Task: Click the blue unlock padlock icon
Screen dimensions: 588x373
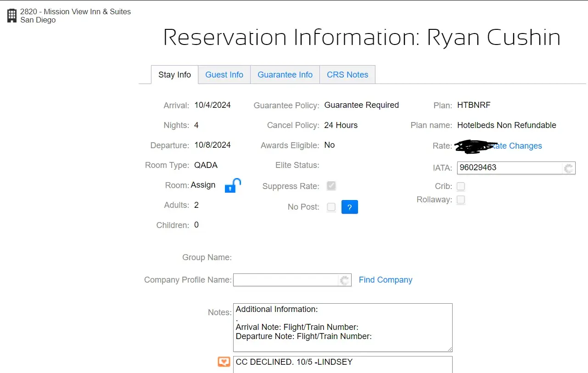Action: (232, 185)
